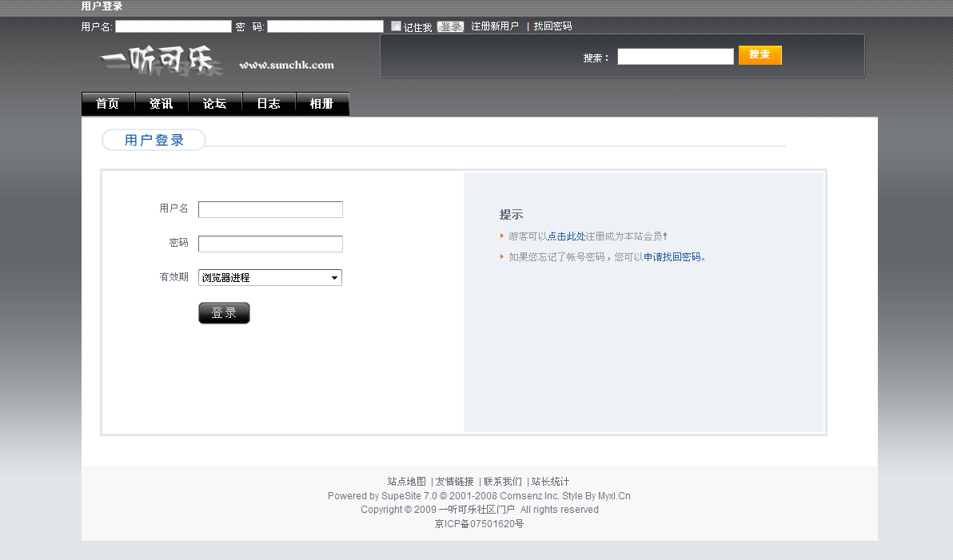Image resolution: width=953 pixels, height=560 pixels.
Task: Click the small 登录 button in top bar
Action: 450,26
